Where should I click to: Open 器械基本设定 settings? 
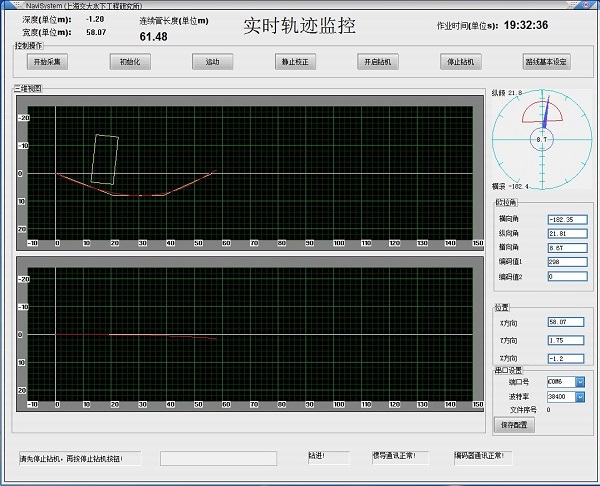(x=545, y=62)
